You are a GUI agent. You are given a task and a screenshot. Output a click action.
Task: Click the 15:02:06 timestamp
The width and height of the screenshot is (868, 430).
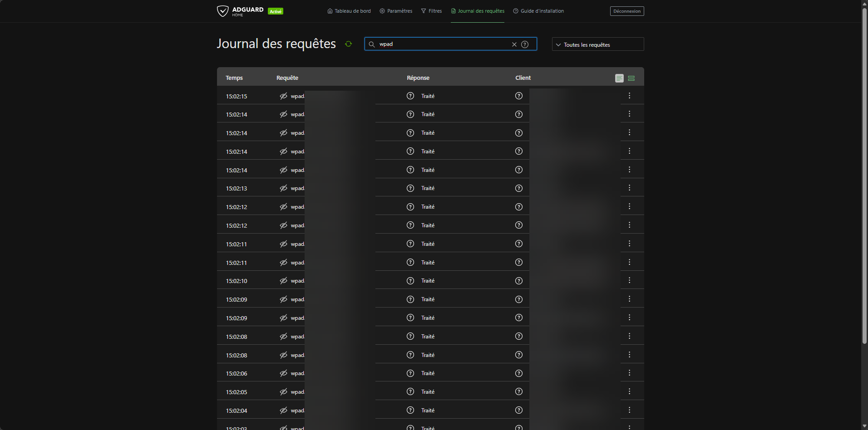coord(237,373)
